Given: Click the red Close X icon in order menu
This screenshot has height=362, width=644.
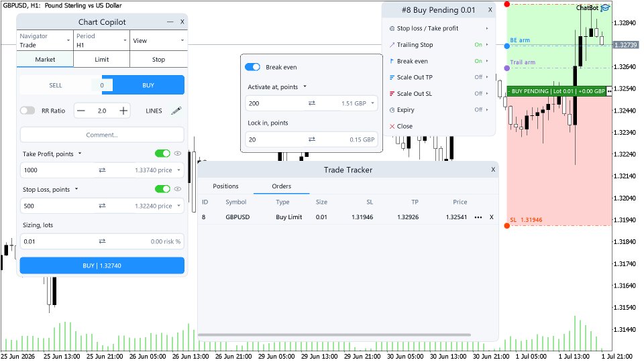Looking at the screenshot, I should (392, 127).
